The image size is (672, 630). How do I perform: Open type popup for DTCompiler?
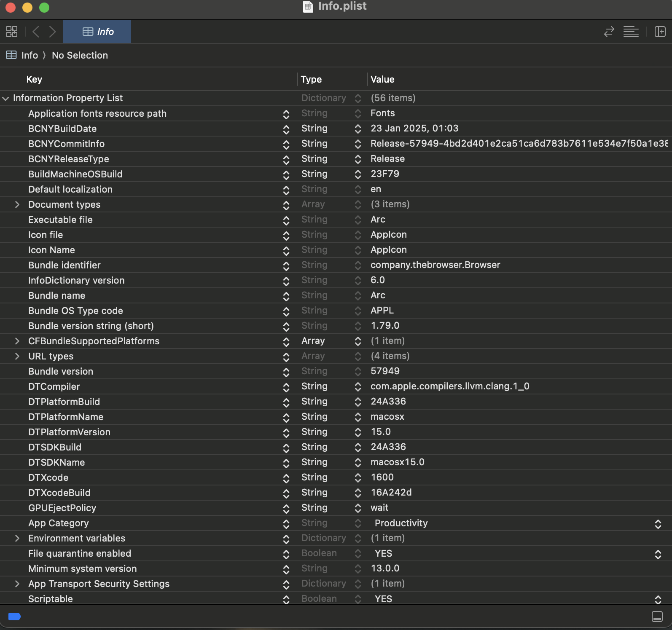click(x=358, y=386)
